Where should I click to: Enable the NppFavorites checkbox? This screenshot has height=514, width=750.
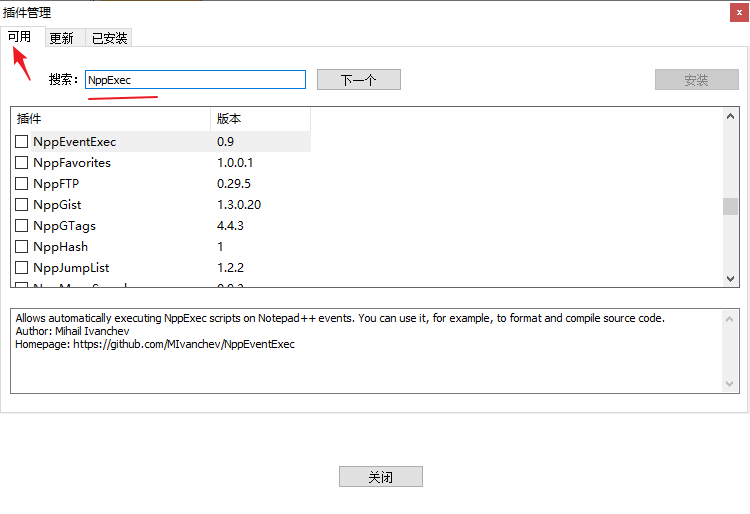pyautogui.click(x=22, y=163)
